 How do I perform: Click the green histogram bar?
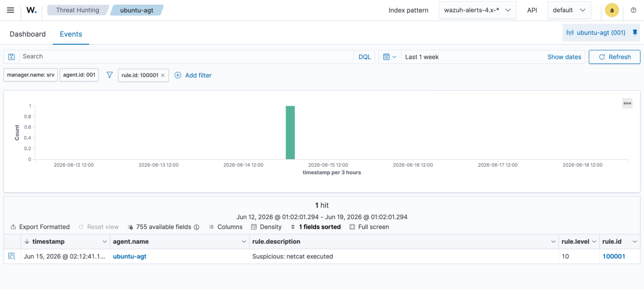coord(290,132)
